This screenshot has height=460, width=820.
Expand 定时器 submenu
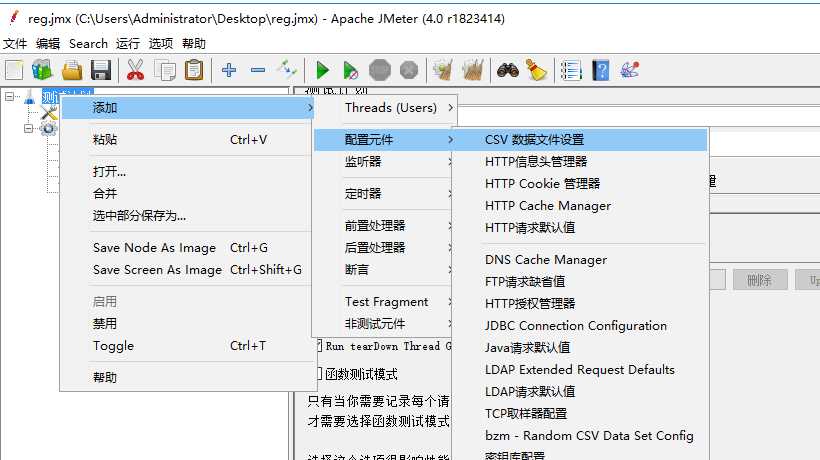384,194
